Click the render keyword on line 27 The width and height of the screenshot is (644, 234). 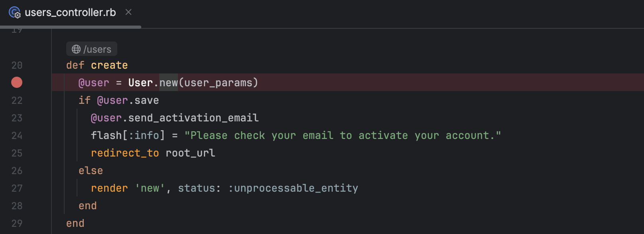(x=109, y=188)
